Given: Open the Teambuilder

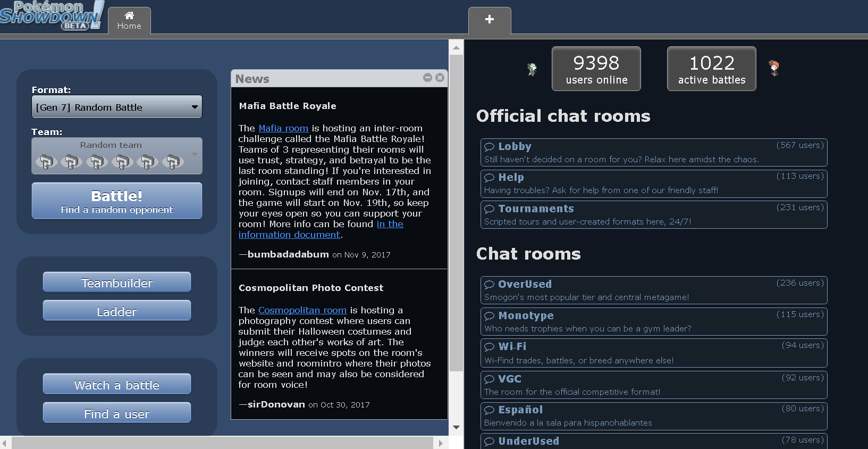Looking at the screenshot, I should 117,282.
